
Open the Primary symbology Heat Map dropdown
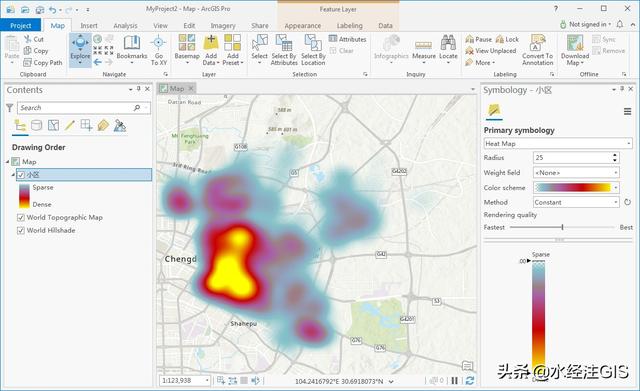tap(558, 144)
